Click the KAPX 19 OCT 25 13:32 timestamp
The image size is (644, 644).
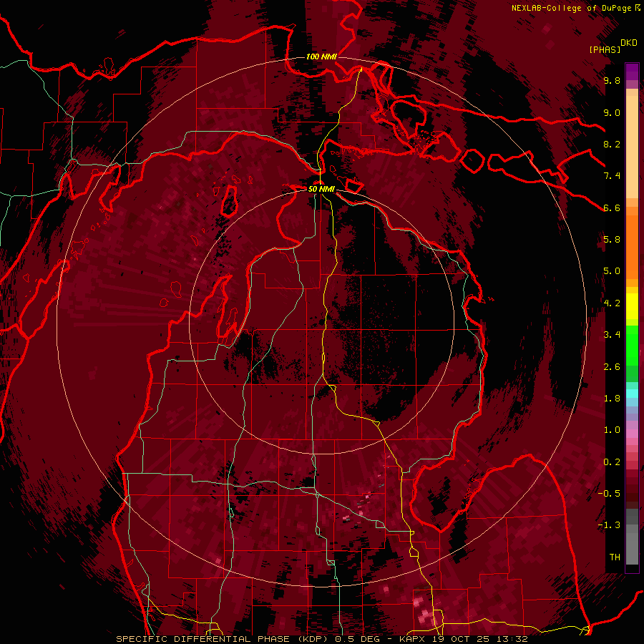click(463, 639)
